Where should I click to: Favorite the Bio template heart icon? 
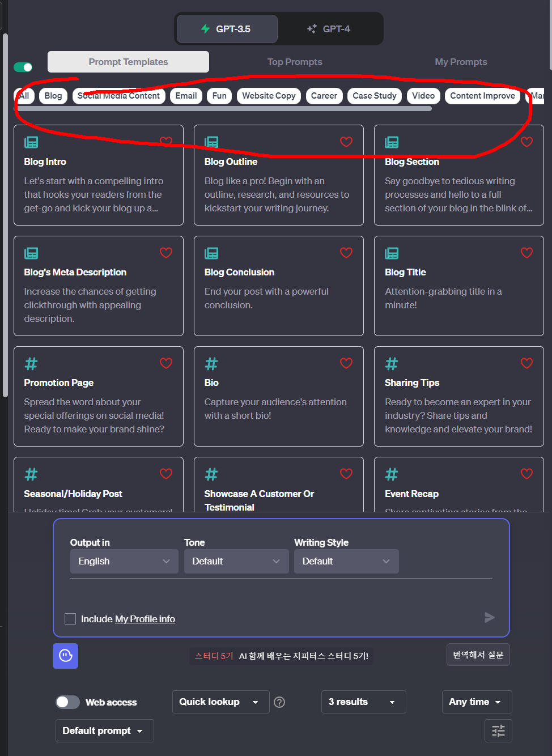(346, 363)
